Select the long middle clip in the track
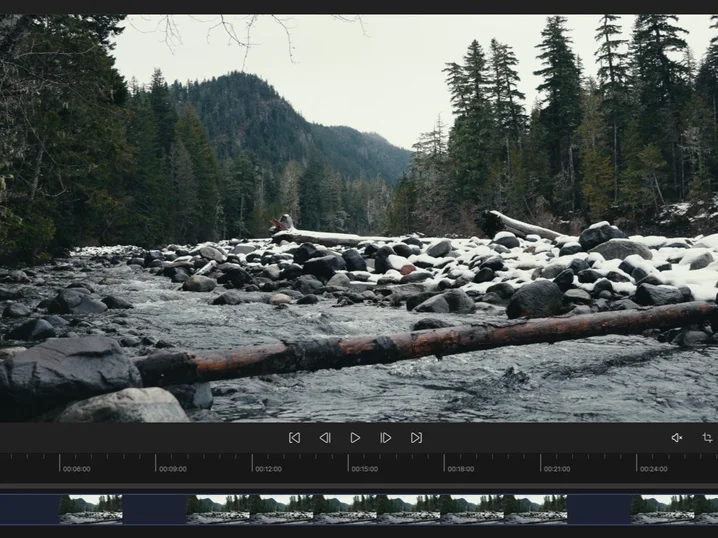 [376, 509]
